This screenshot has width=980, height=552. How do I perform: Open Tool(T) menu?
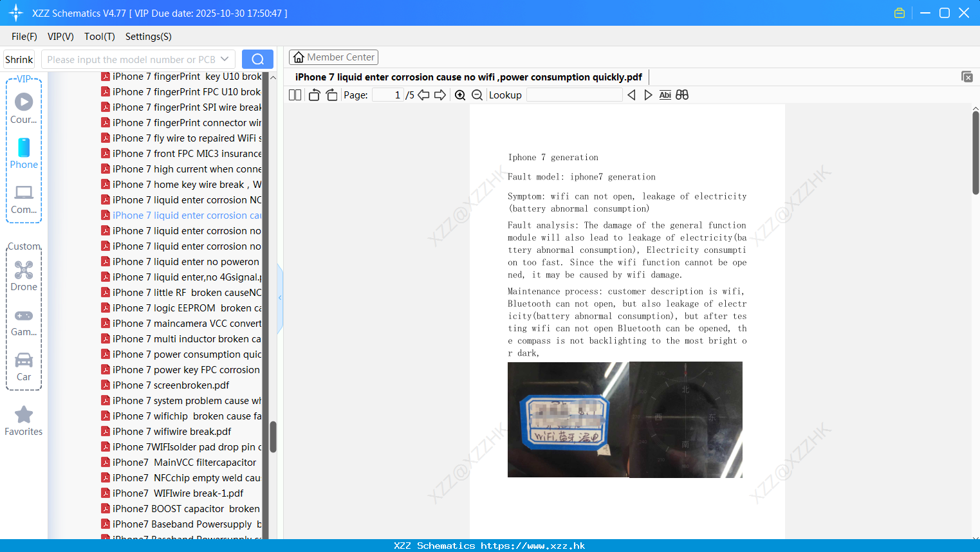[100, 37]
